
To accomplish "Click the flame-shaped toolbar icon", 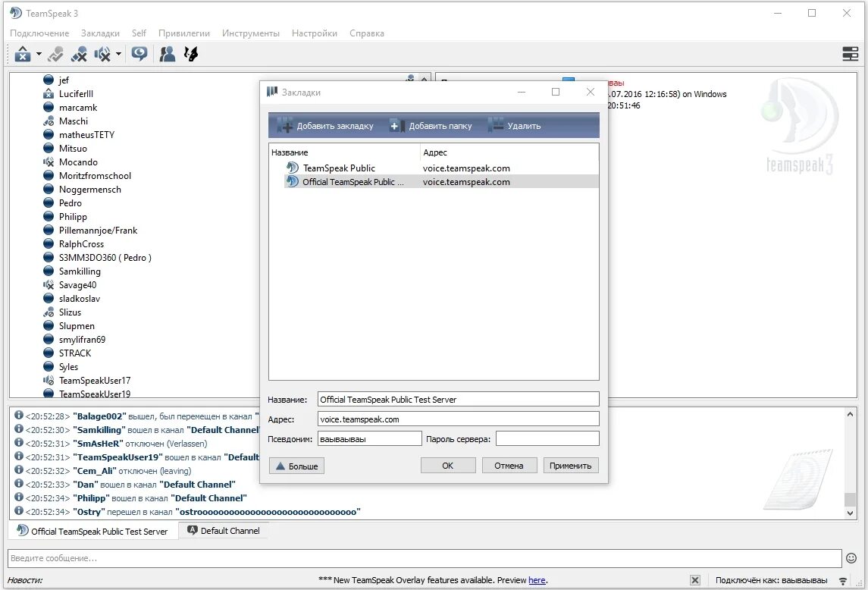I will (191, 54).
